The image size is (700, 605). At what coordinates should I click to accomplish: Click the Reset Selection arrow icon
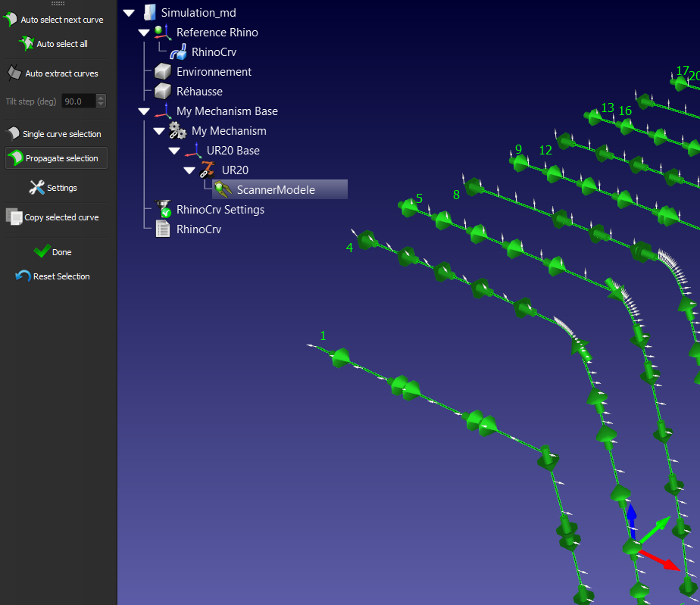pyautogui.click(x=23, y=276)
